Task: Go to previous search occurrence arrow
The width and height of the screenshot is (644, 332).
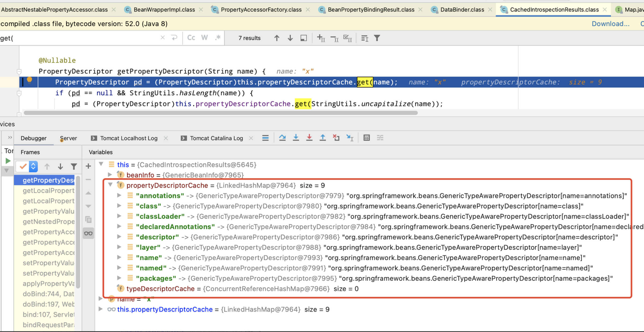Action: 277,38
